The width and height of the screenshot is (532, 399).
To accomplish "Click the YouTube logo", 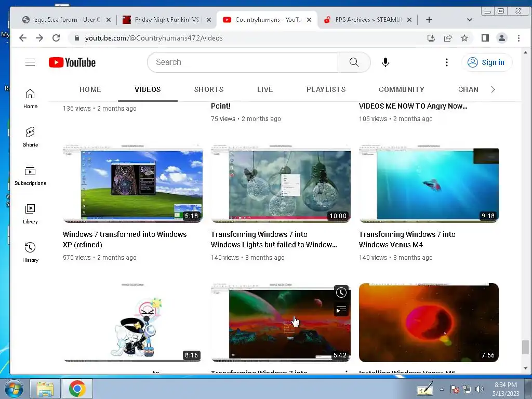I will (x=72, y=62).
